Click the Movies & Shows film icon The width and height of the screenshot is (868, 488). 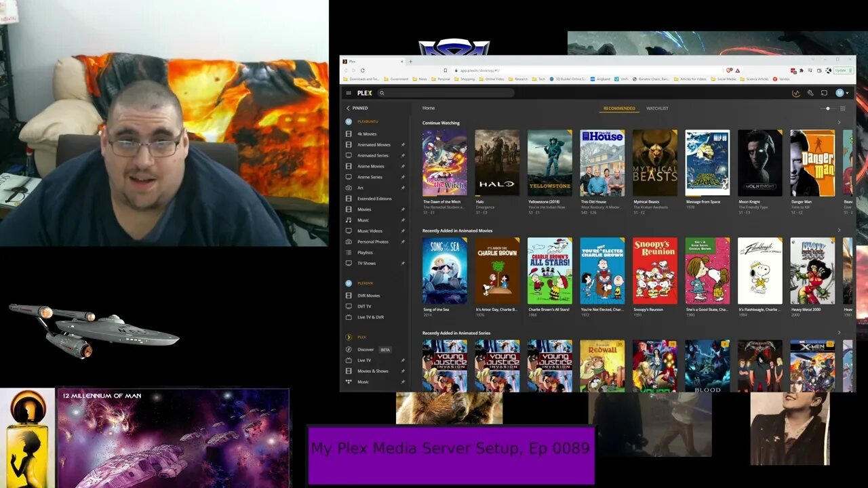(x=349, y=371)
